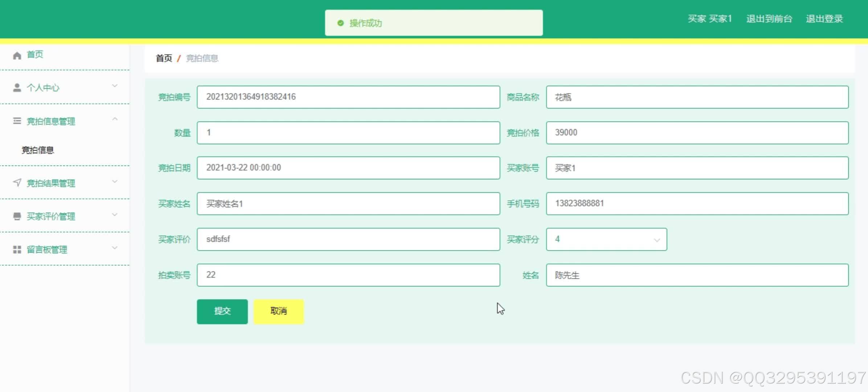Focus the 商品名称 field with 花瓶

click(697, 97)
